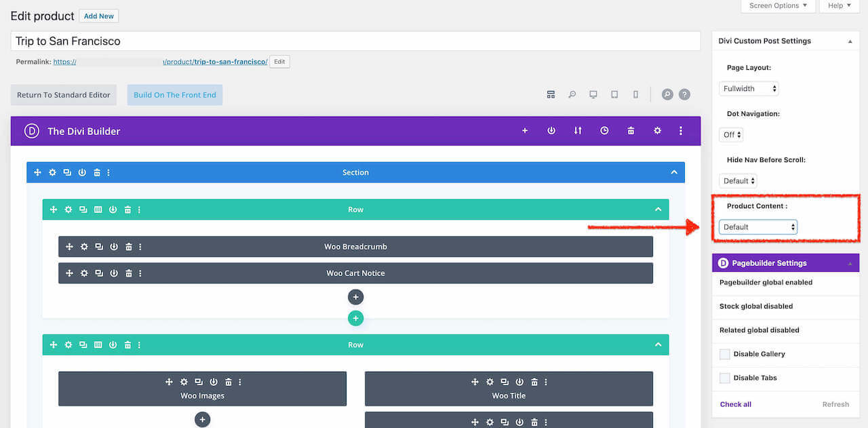Toggle Woo Images power icon
Screen dimensions: 868x428
pyautogui.click(x=214, y=382)
